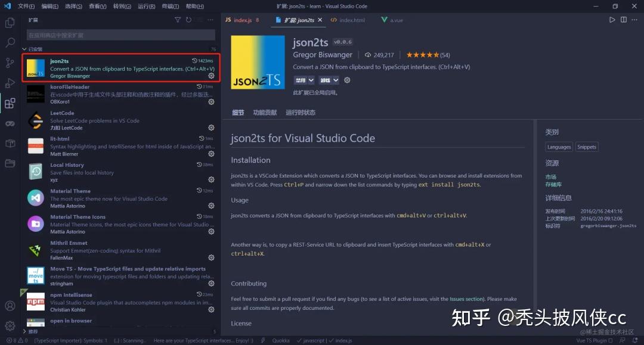
Task: Open the Help menu
Action: (194, 6)
